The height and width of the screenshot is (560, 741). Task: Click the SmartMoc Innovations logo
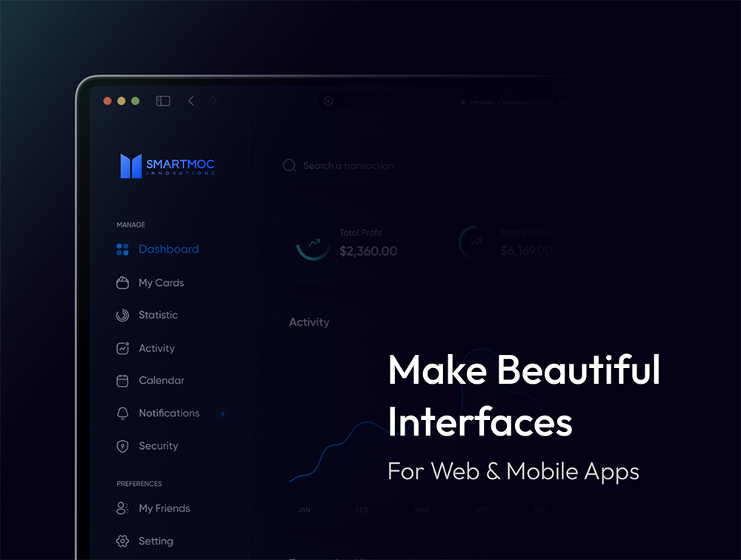pyautogui.click(x=167, y=166)
